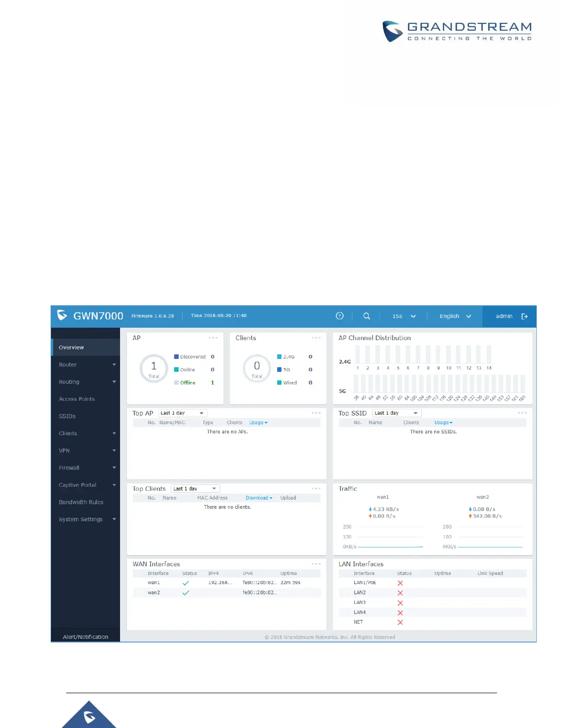The width and height of the screenshot is (563, 728).
Task: Sort Top AP by Usage column
Action: click(x=258, y=423)
